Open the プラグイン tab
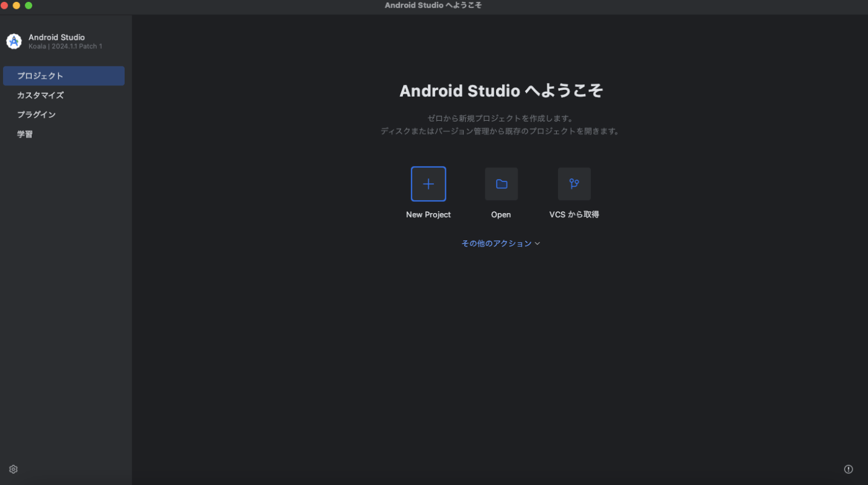The height and width of the screenshot is (485, 868). (x=64, y=115)
